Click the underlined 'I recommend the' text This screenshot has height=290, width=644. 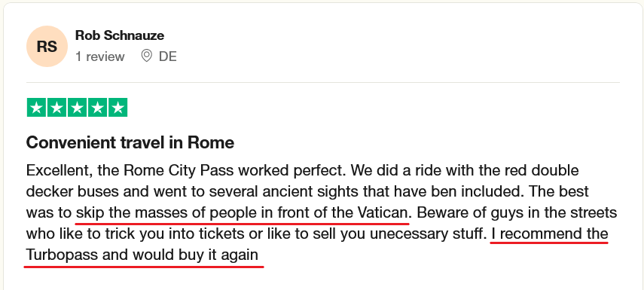[550, 234]
